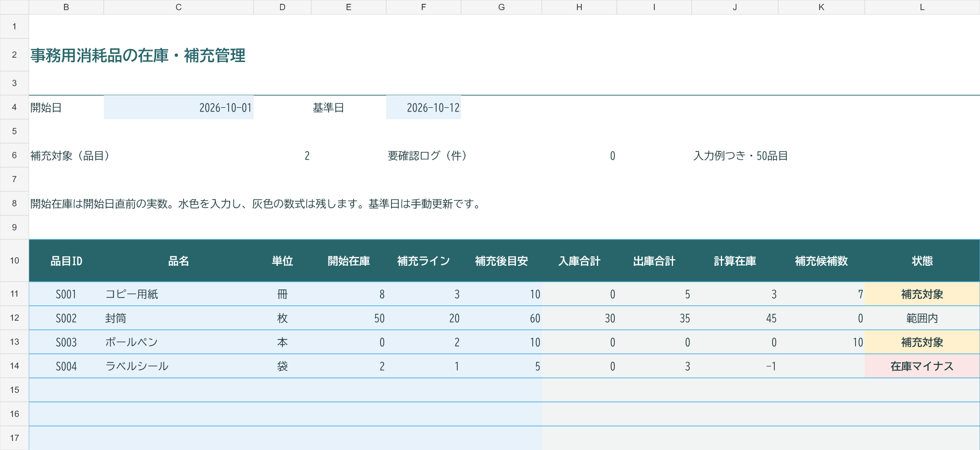This screenshot has height=450, width=980.
Task: Click the 単位 table header
Action: coord(282,261)
